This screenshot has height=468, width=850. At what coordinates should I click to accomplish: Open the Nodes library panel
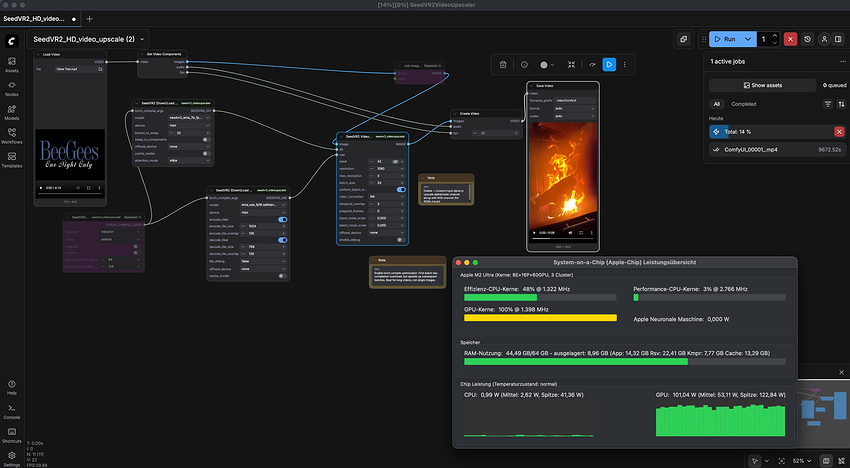click(11, 89)
